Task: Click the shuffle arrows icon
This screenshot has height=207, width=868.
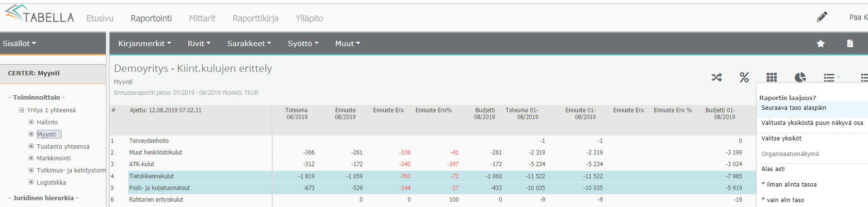Action: pyautogui.click(x=717, y=77)
